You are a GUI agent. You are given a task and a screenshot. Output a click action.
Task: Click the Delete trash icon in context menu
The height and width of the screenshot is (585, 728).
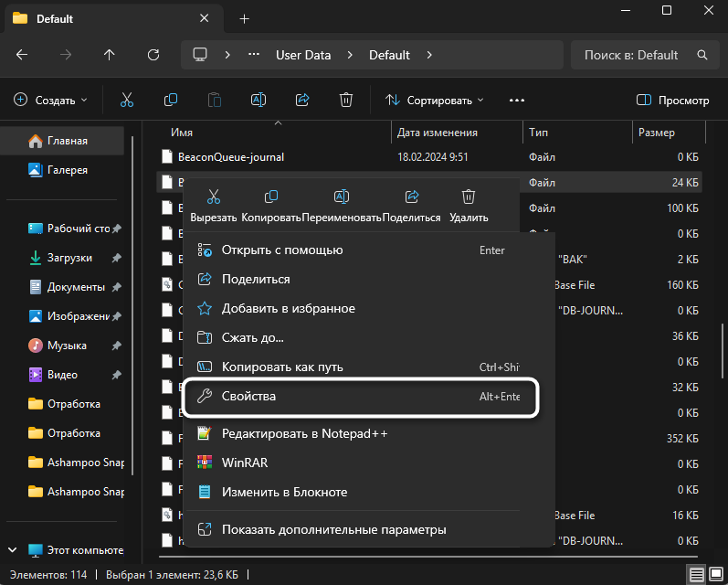pyautogui.click(x=469, y=197)
